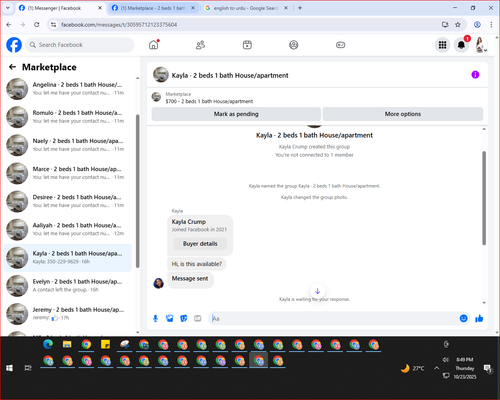
Task: Open the site information icon in address bar
Action: click(53, 24)
